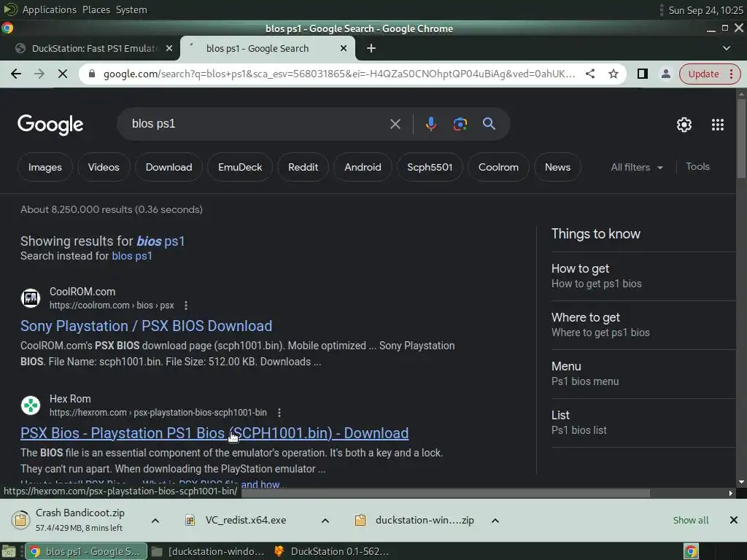
Task: Click the vertical page scrollbar
Action: pyautogui.click(x=741, y=138)
